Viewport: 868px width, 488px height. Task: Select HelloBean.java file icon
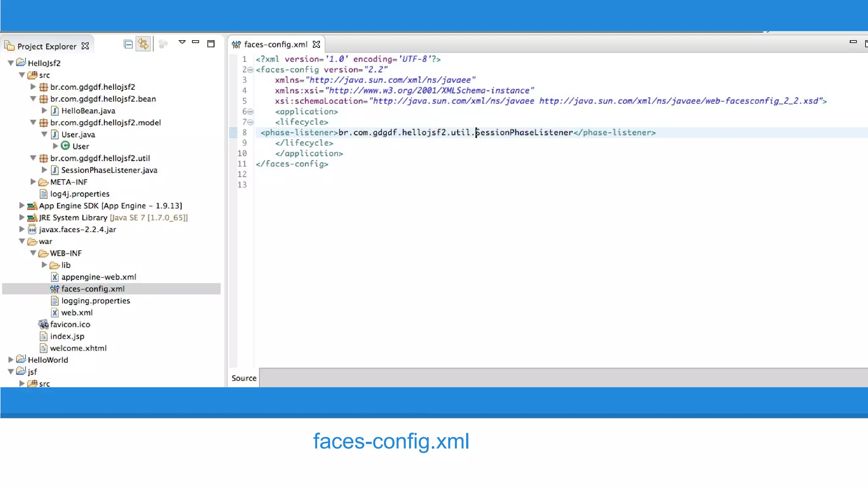click(x=55, y=111)
